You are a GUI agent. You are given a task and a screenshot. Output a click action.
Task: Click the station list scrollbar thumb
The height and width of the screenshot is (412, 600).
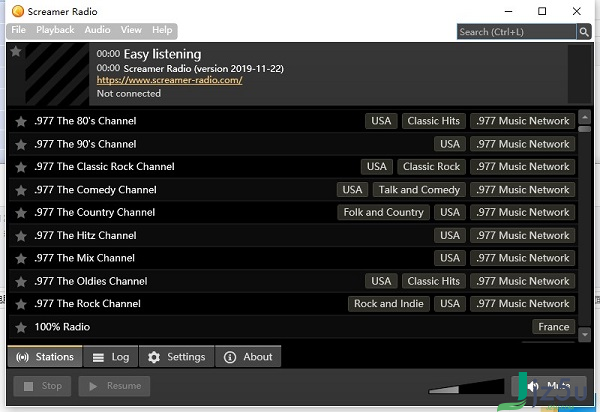click(x=585, y=129)
